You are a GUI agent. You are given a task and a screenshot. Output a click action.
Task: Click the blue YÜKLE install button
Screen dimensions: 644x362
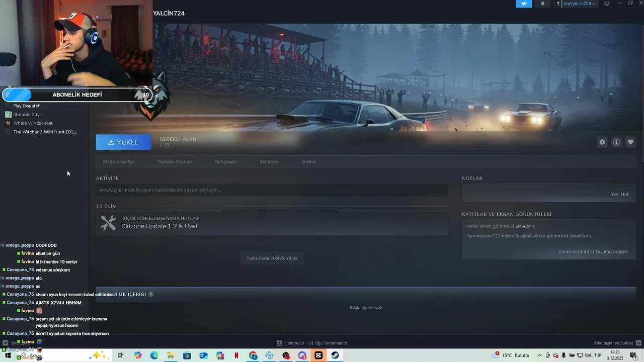123,142
